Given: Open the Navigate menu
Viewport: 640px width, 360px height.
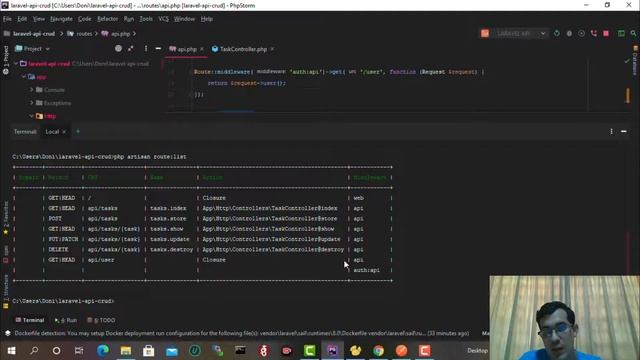Looking at the screenshot, I should 61,19.
